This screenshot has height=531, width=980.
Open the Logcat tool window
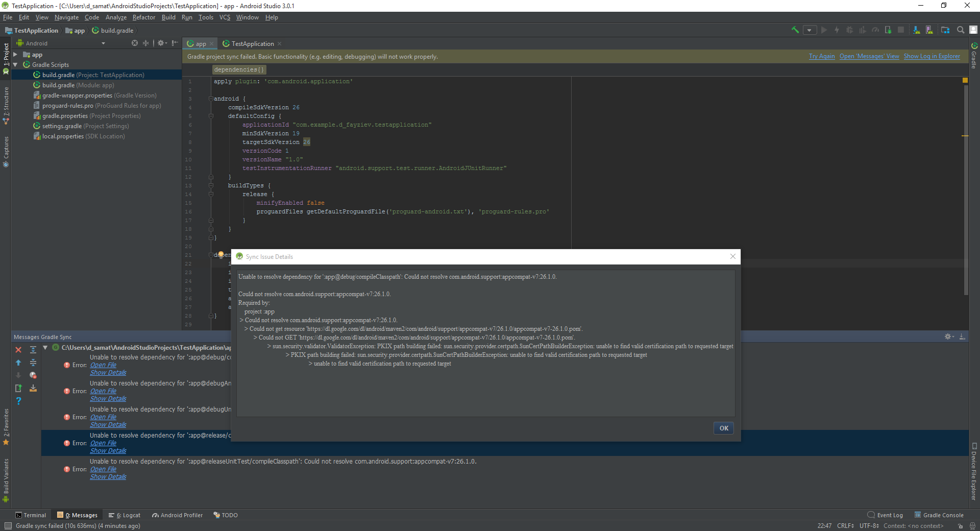pyautogui.click(x=125, y=515)
